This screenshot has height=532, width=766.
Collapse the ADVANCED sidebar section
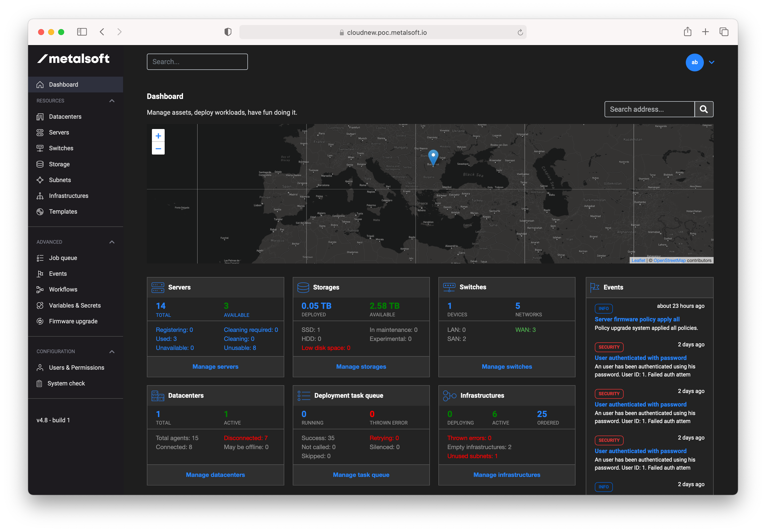112,242
